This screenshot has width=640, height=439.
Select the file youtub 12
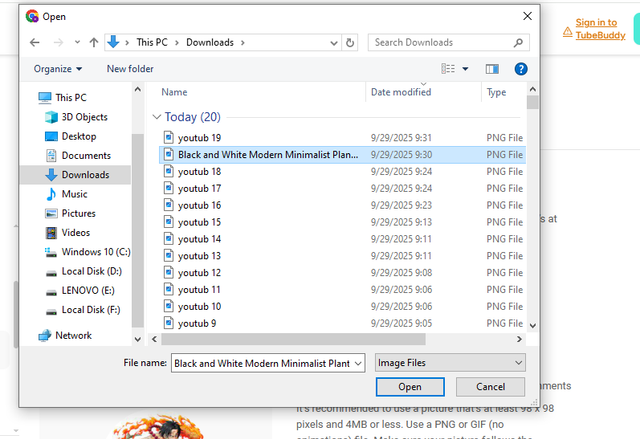tap(342, 273)
